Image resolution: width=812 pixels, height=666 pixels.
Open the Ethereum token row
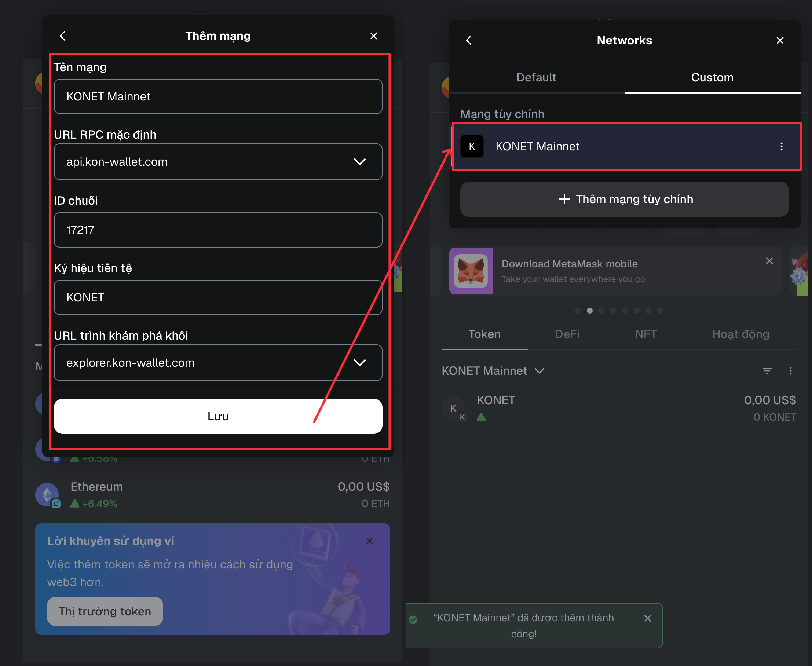[212, 495]
